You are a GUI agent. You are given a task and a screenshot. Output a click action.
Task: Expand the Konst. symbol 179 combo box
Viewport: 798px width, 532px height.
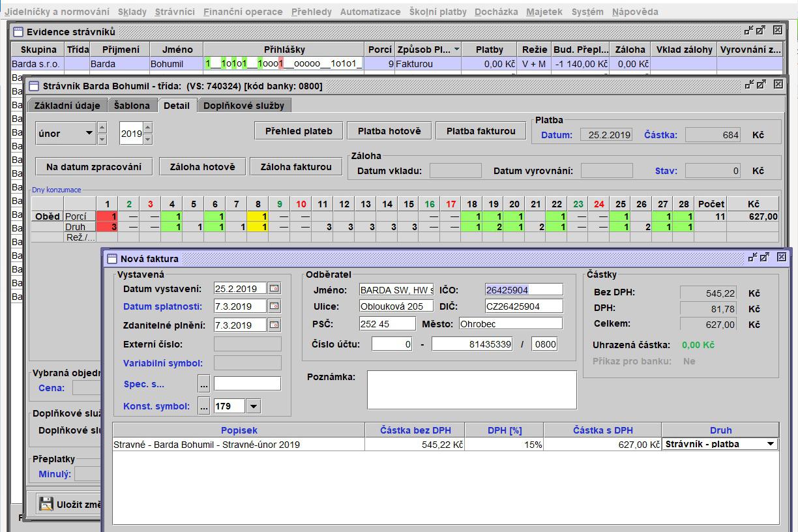254,406
